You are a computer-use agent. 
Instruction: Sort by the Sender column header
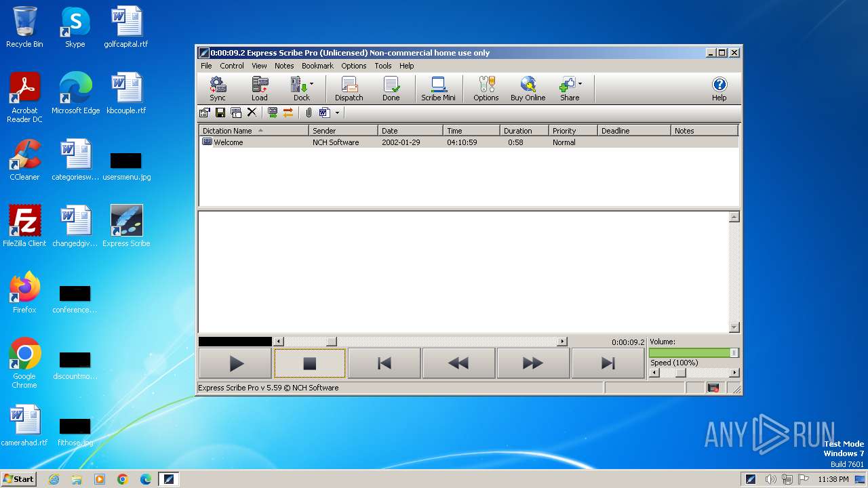[x=343, y=131]
